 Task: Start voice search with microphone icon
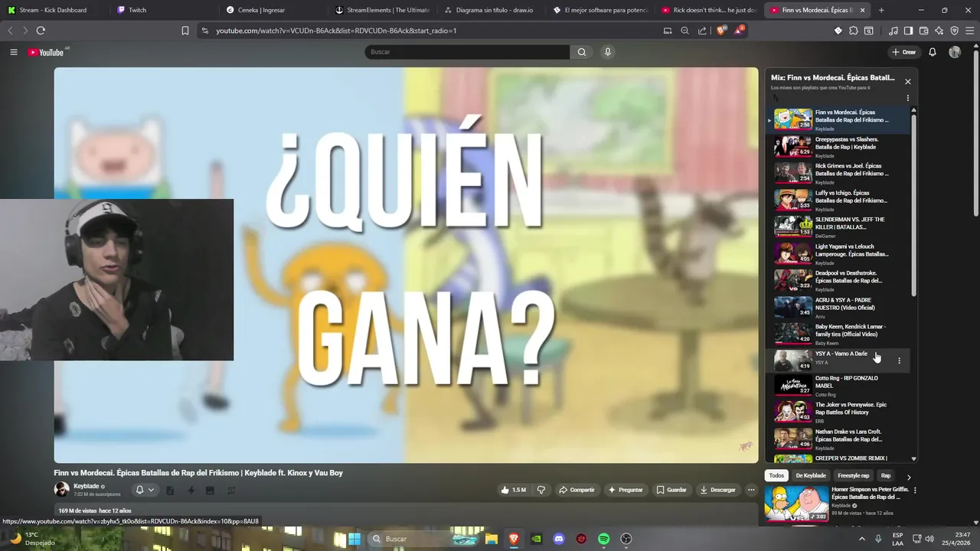(x=608, y=52)
